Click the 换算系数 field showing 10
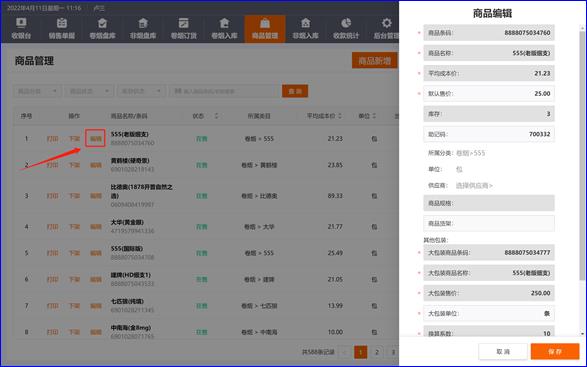Viewport: 587px width, 367px height. click(489, 332)
